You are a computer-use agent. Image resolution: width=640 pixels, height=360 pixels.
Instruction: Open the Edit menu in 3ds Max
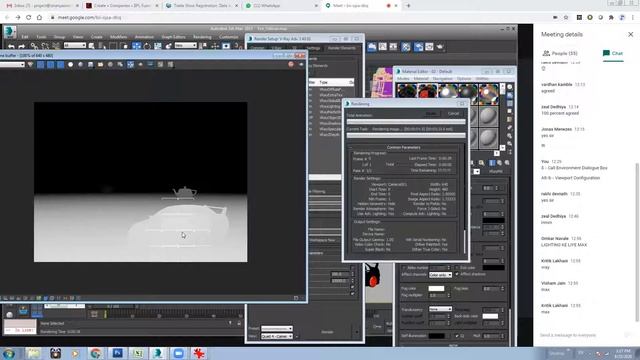25,37
